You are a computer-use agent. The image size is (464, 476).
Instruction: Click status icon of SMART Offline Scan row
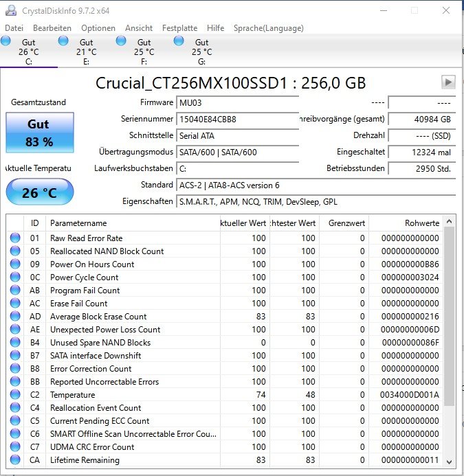(15, 434)
